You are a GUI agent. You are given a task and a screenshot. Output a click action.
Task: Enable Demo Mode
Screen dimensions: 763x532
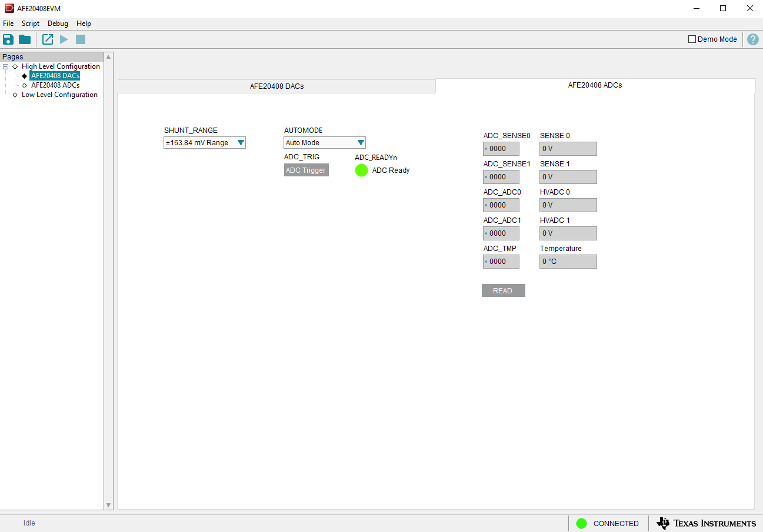click(692, 39)
